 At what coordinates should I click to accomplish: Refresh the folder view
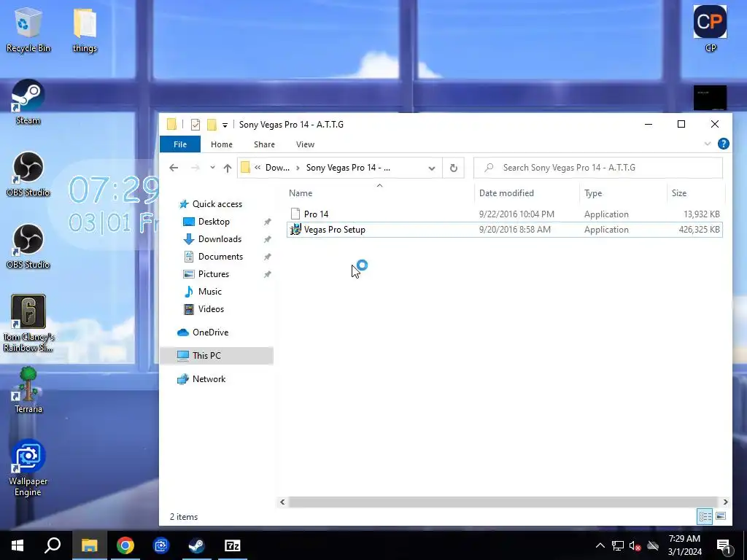[x=454, y=168]
